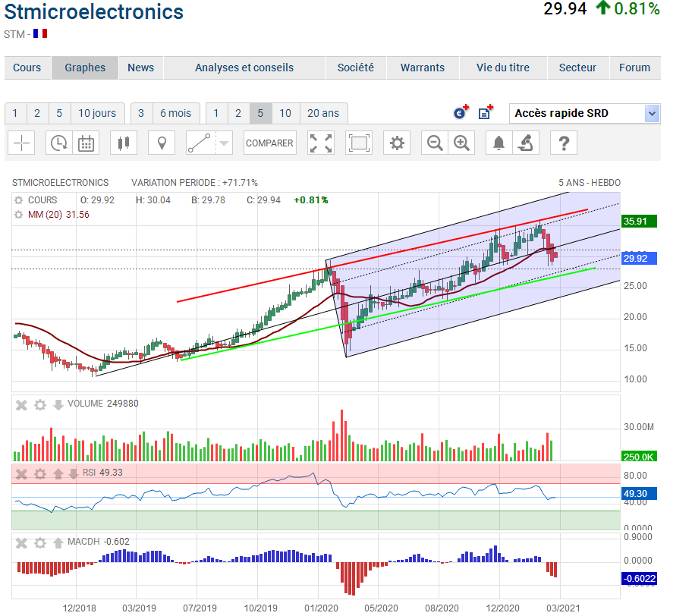This screenshot has width=692, height=616.
Task: Move RSI panel up arrow
Action: 58,474
